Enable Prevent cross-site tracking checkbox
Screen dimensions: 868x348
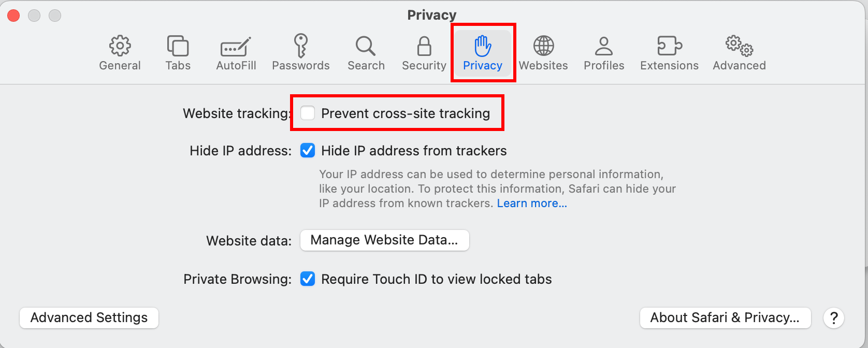[308, 113]
